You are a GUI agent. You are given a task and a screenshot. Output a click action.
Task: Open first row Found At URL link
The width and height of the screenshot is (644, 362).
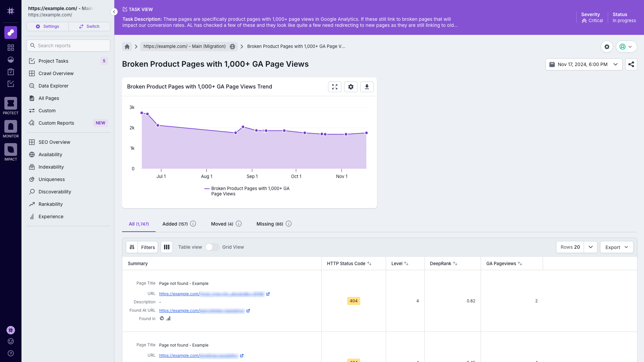[202, 311]
